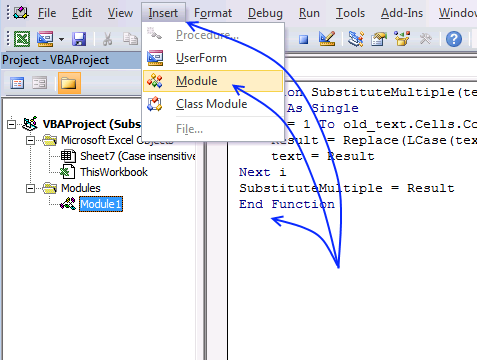
Task: Click 'SubstituteMultiple = Result' code line
Action: pyautogui.click(x=347, y=188)
